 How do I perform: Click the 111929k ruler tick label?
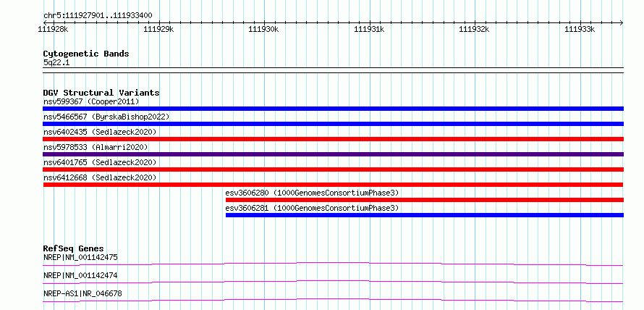[x=159, y=29]
